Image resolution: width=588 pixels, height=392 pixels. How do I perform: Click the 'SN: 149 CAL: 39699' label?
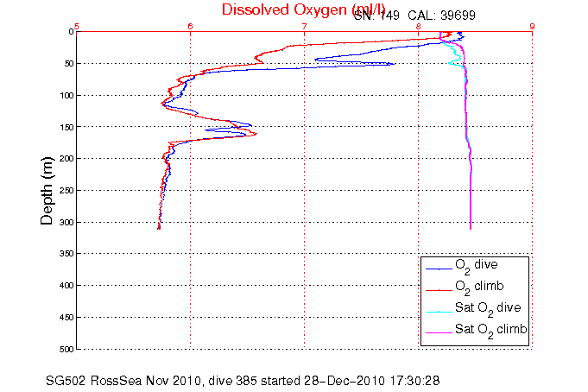(414, 16)
